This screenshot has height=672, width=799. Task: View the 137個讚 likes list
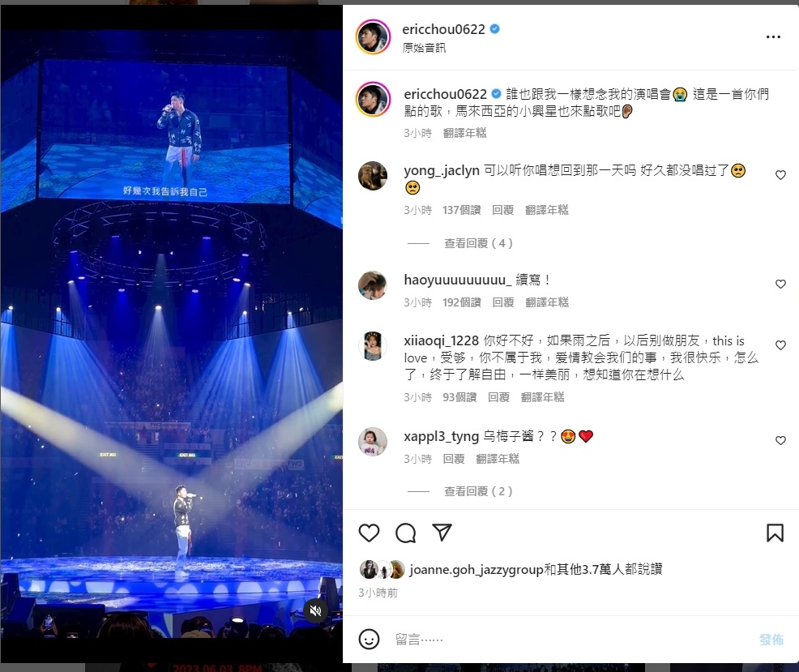pyautogui.click(x=462, y=210)
